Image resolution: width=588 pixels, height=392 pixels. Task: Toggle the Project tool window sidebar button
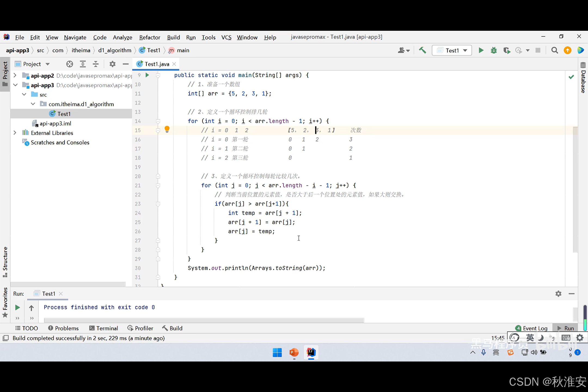[5, 73]
